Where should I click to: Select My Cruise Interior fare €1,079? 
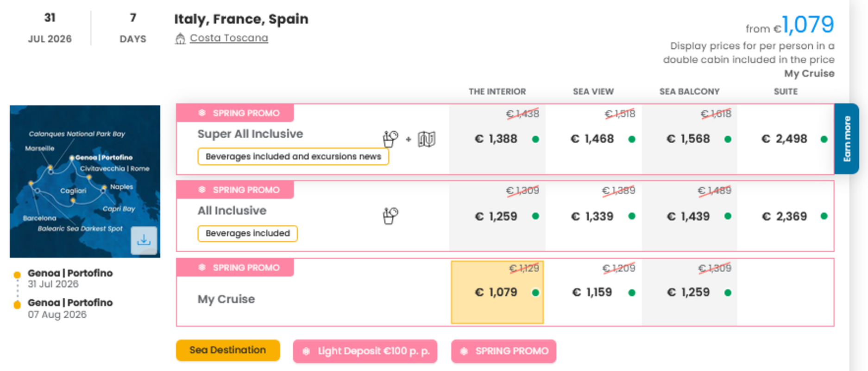click(497, 292)
